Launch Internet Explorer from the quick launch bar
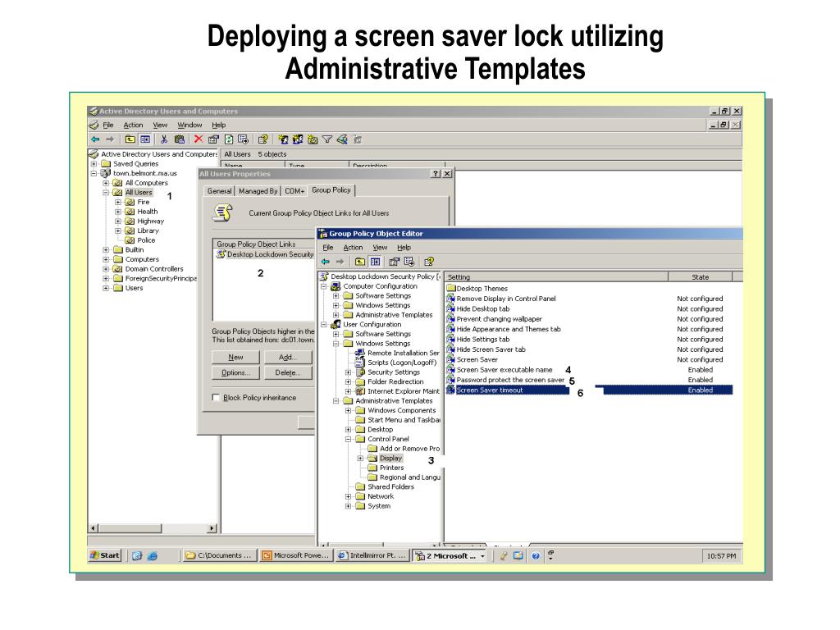 coord(153,555)
